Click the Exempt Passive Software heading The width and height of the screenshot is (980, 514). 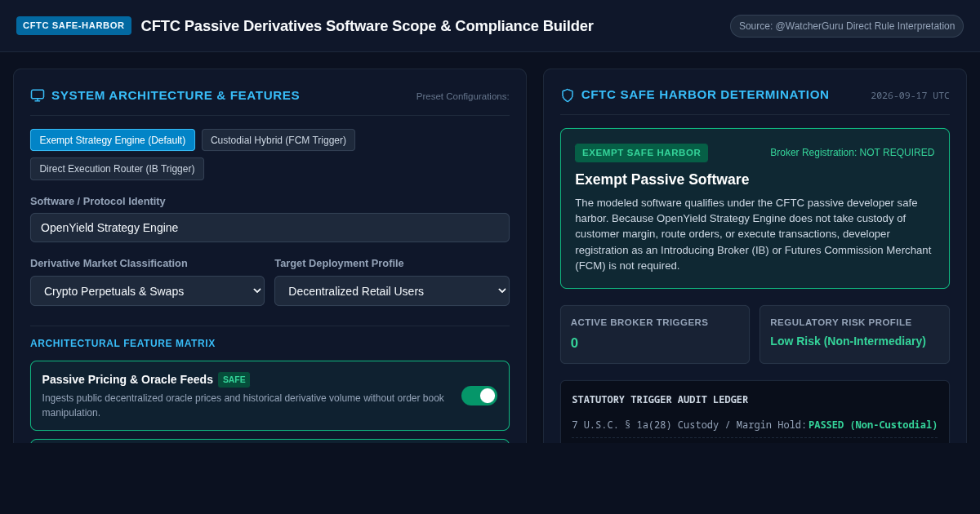pos(661,179)
